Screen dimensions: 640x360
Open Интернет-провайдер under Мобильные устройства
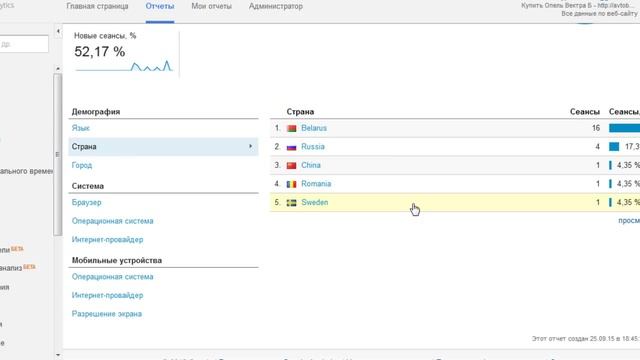point(107,295)
